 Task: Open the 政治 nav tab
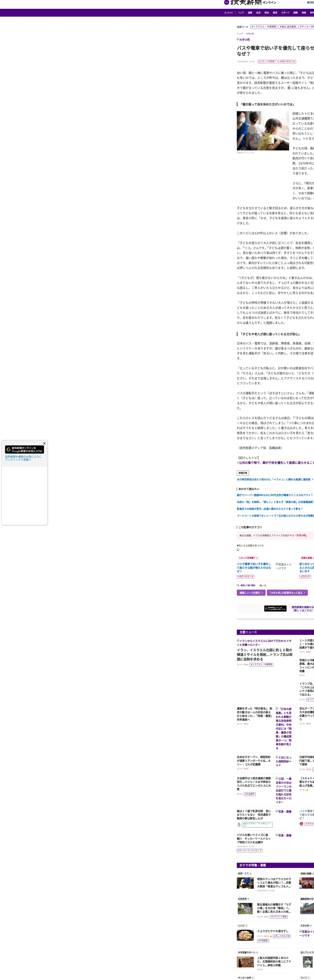(267, 13)
